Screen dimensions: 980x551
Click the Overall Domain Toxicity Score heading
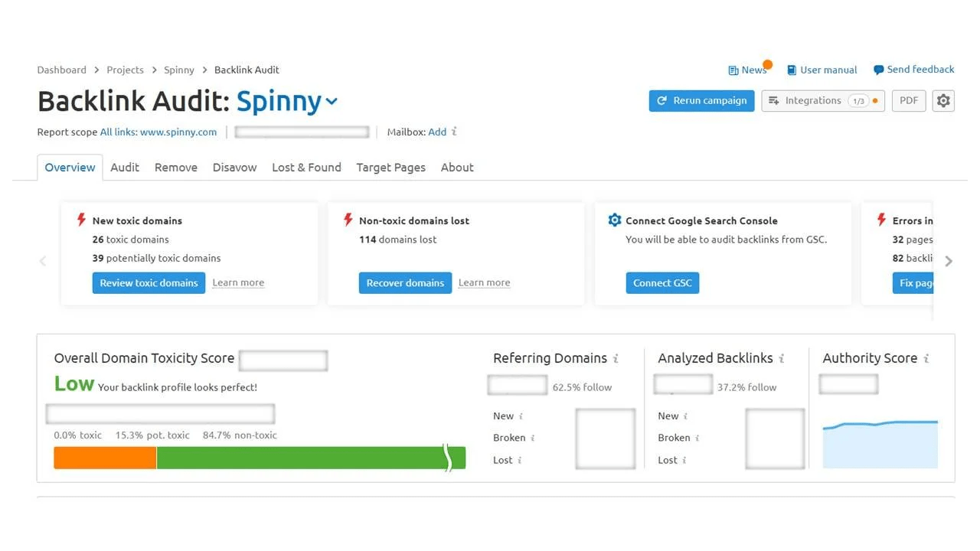[144, 358]
